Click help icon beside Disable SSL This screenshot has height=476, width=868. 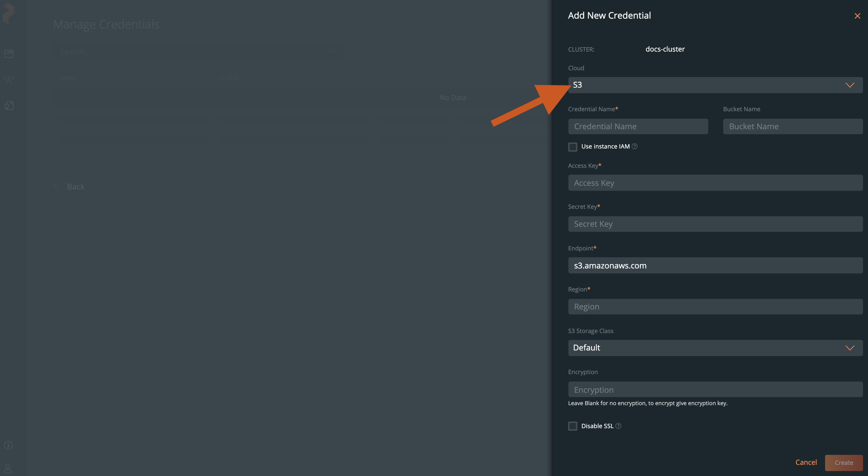click(x=618, y=426)
